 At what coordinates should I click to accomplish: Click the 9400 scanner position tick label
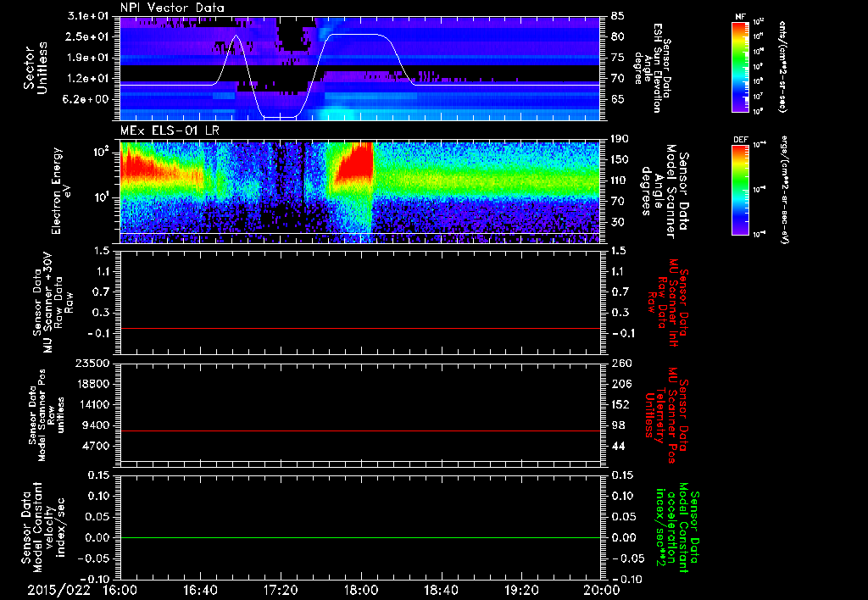pyautogui.click(x=97, y=425)
